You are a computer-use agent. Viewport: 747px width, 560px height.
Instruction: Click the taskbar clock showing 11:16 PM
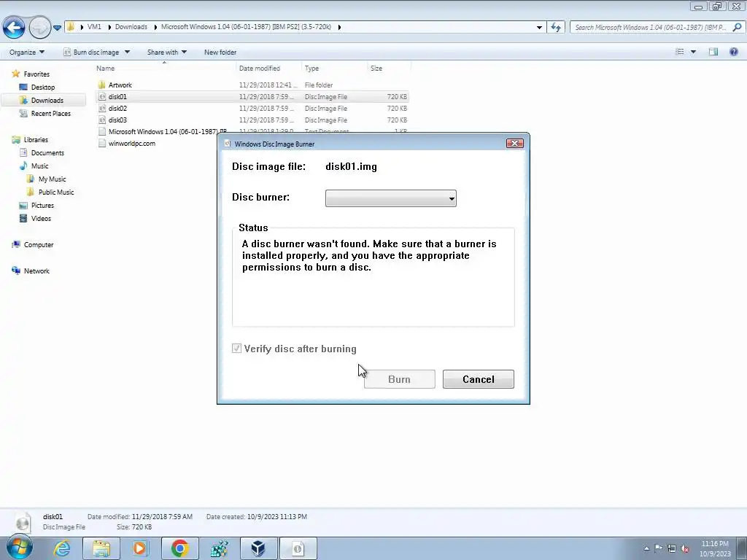715,548
